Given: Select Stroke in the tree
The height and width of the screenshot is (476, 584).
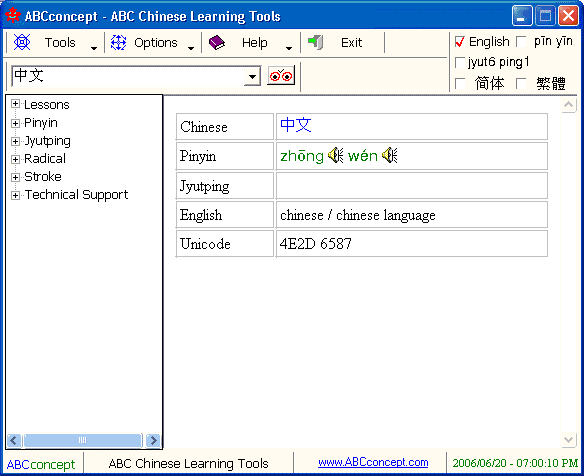Looking at the screenshot, I should pos(43,177).
